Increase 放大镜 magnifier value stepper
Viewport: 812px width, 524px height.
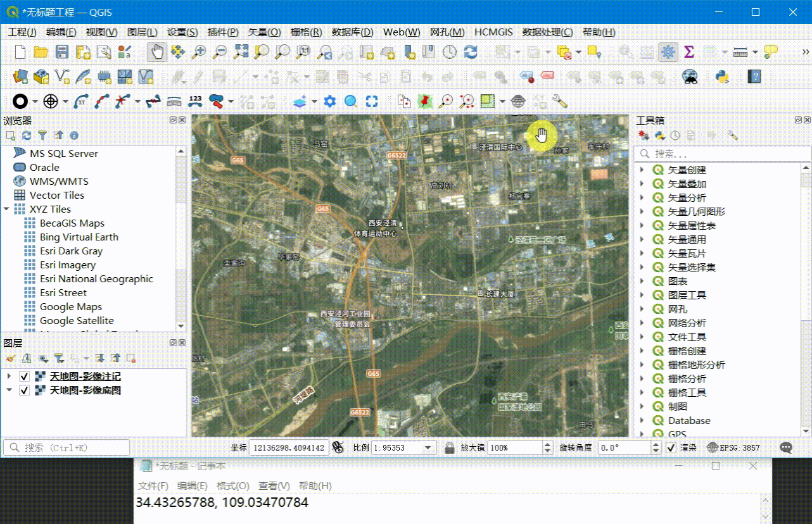pyautogui.click(x=548, y=444)
